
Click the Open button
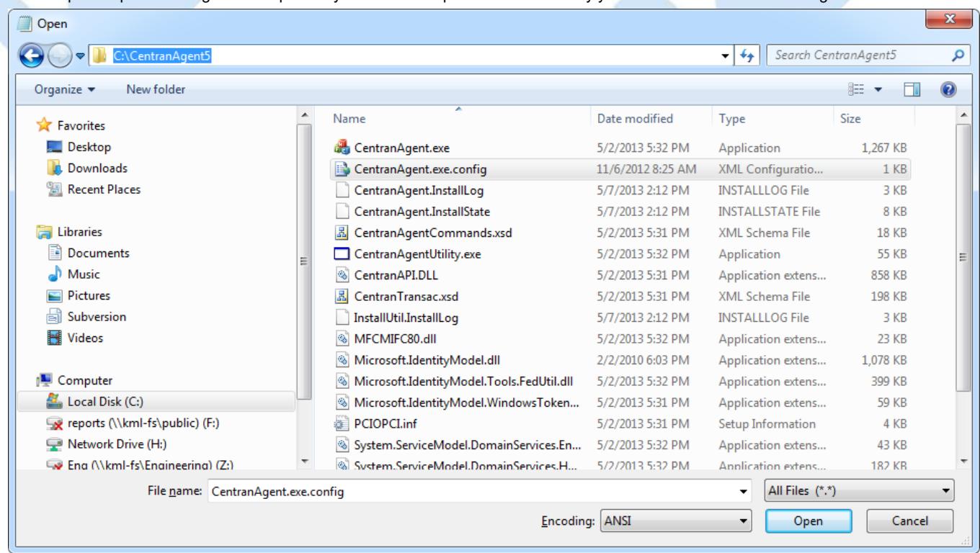(x=807, y=520)
